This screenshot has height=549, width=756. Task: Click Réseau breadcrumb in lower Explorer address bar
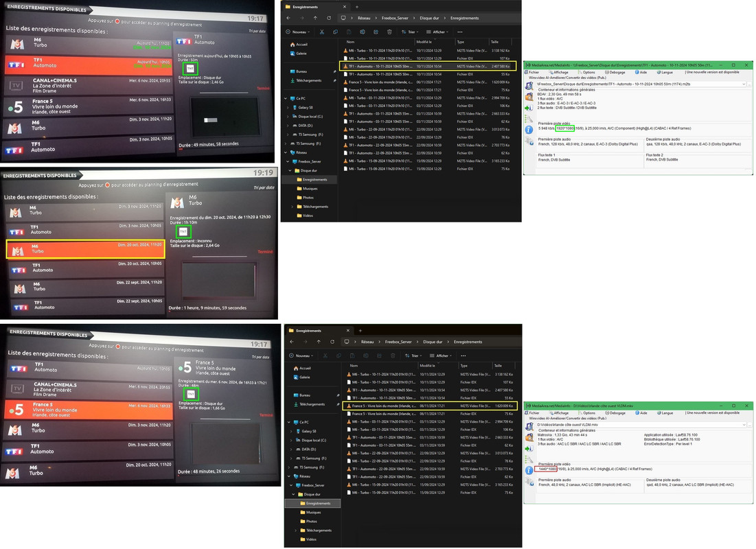pyautogui.click(x=367, y=342)
